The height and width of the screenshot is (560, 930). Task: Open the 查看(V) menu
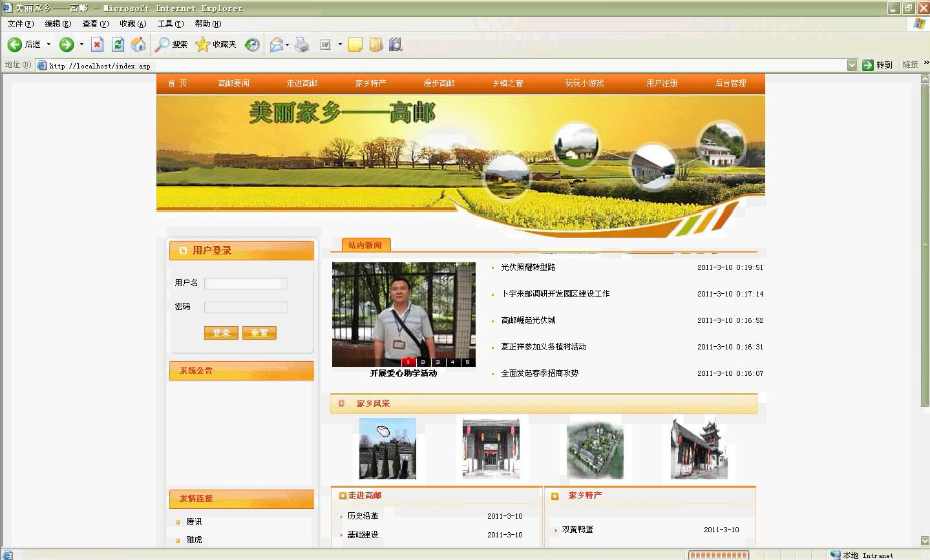[95, 24]
